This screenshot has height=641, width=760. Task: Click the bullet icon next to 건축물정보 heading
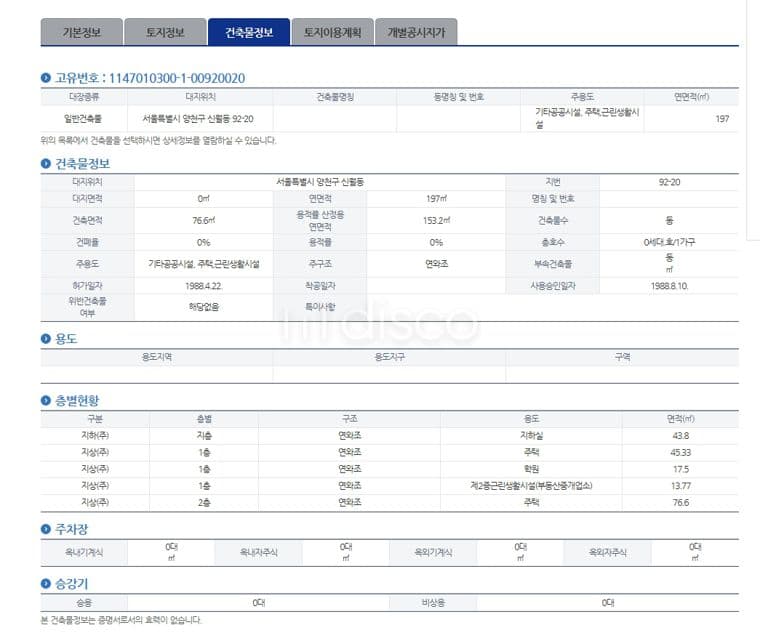click(46, 163)
